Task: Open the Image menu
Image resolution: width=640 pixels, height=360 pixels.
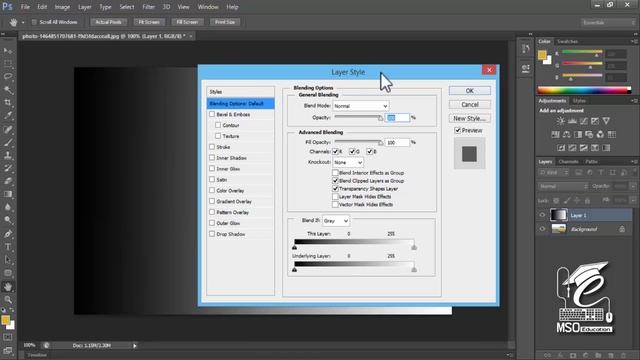Action: [62, 7]
